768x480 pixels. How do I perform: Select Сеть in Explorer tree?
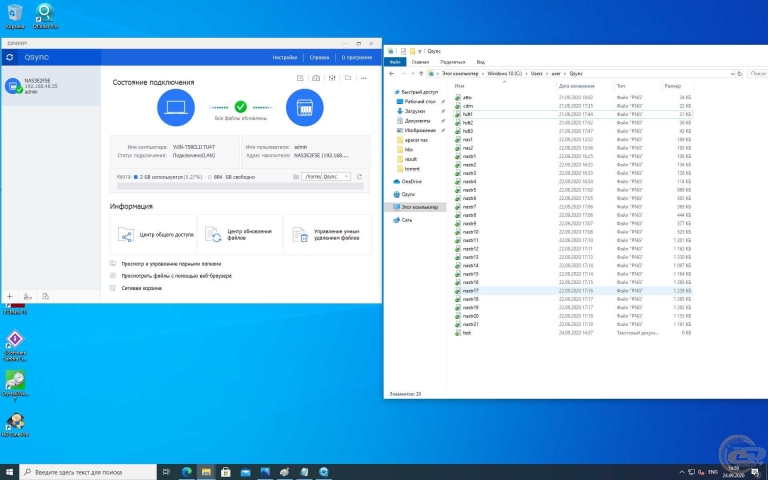pos(407,220)
